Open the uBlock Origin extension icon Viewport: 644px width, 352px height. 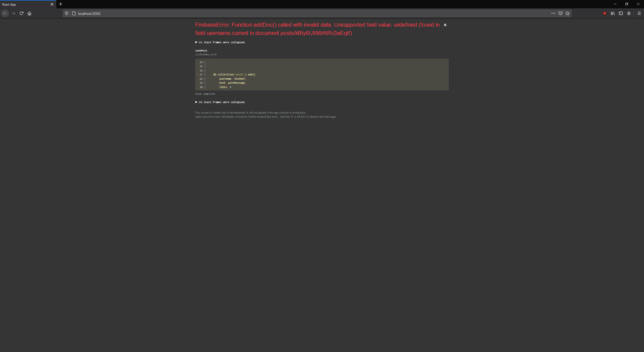coord(605,13)
